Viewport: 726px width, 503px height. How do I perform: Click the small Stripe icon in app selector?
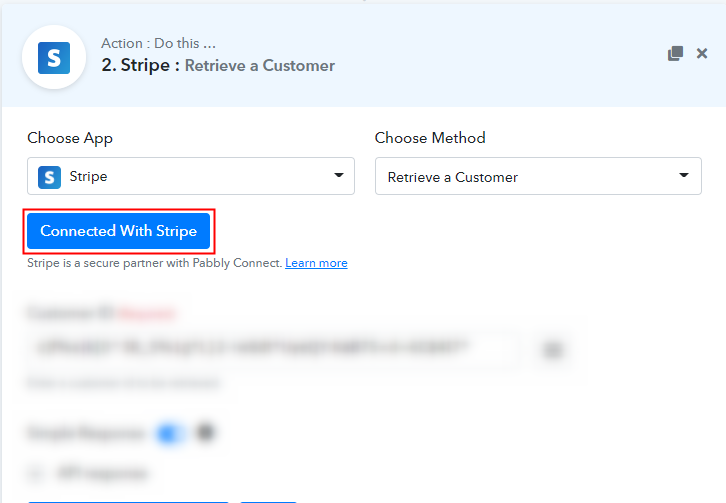(x=49, y=177)
